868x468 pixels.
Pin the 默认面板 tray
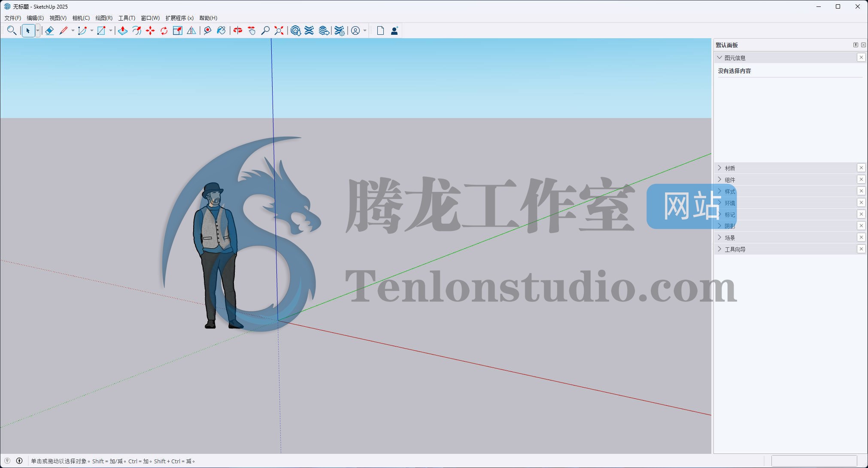tap(856, 45)
